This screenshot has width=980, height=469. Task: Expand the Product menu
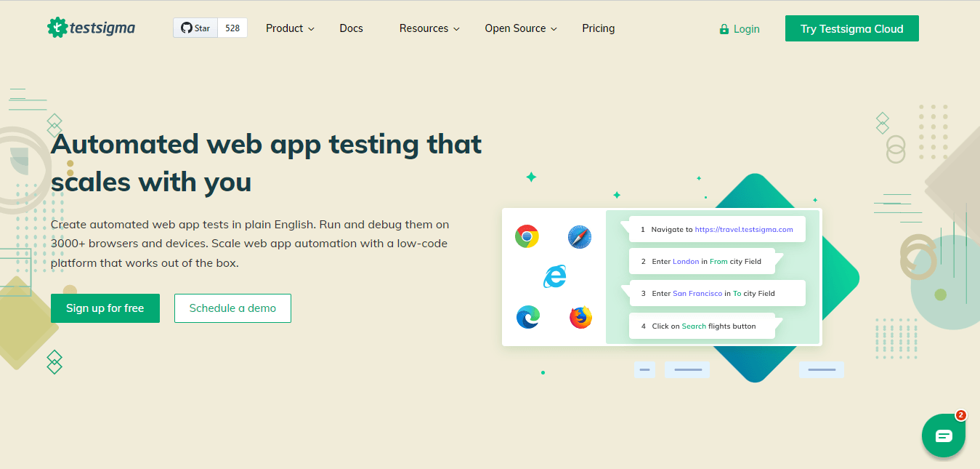(290, 28)
